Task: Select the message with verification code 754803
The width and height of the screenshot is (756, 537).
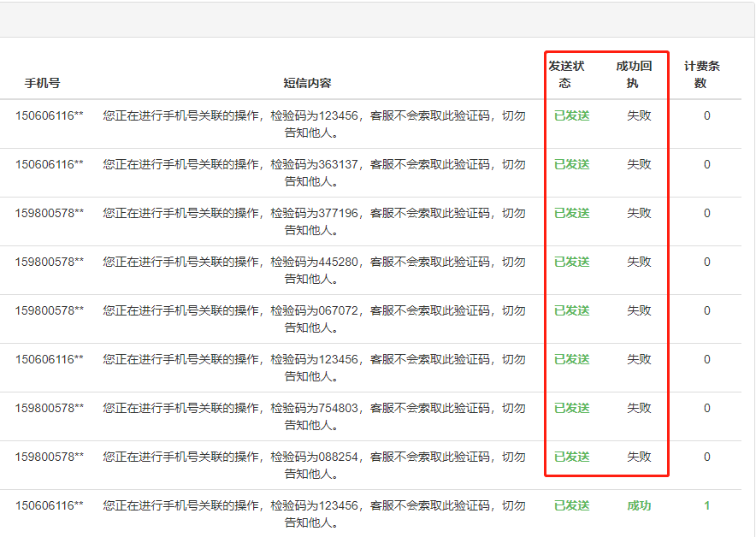Action: pyautogui.click(x=314, y=416)
